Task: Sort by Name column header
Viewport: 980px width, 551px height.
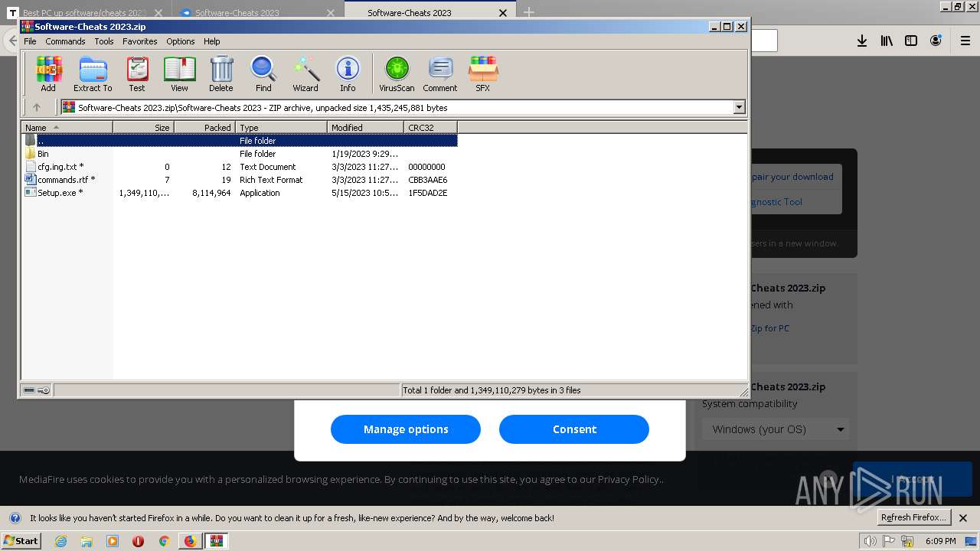Action: (x=67, y=128)
